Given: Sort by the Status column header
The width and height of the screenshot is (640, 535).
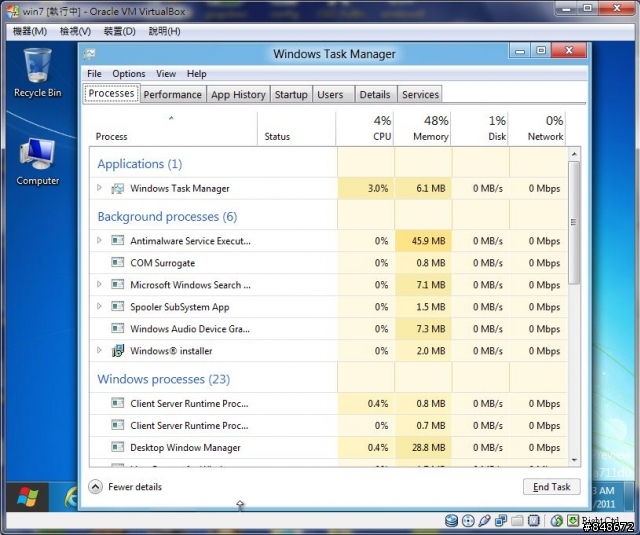Looking at the screenshot, I should (297, 129).
